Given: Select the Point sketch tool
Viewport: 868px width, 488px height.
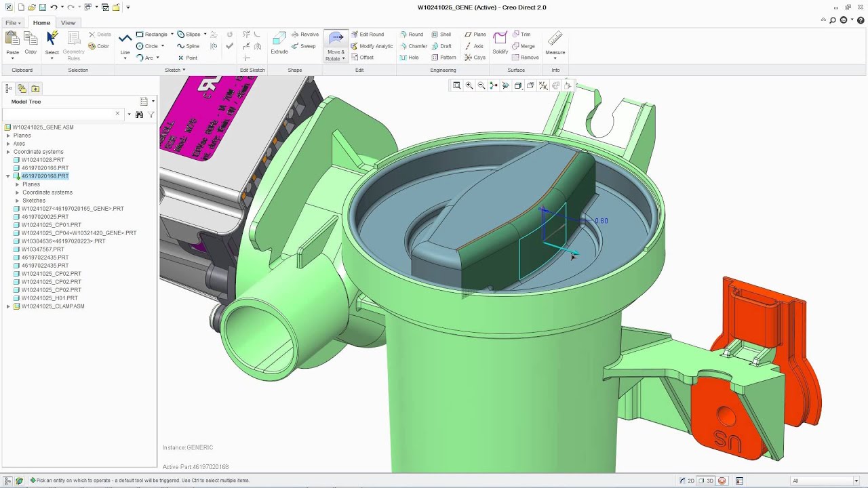Looking at the screenshot, I should [x=187, y=58].
